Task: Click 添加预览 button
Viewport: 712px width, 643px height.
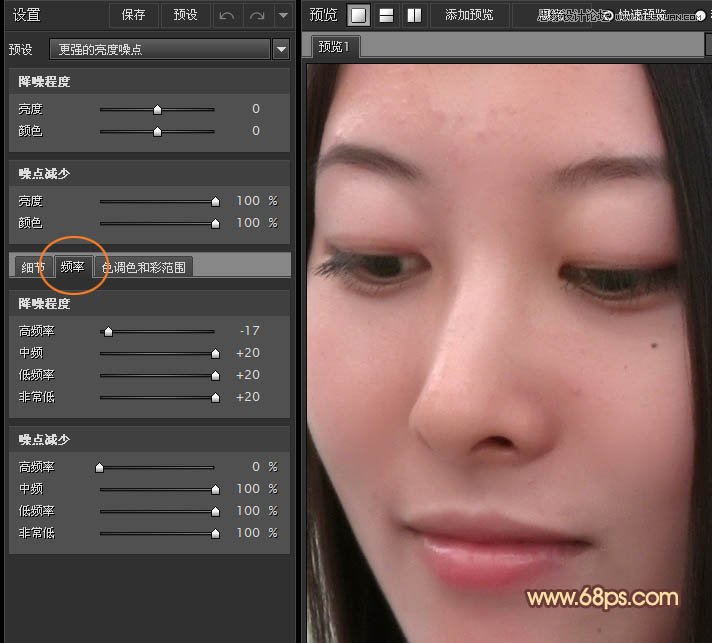Action: point(469,15)
